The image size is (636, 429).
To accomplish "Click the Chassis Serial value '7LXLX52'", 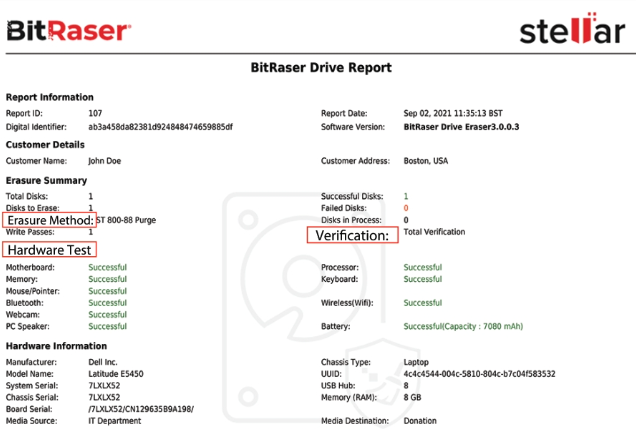I will point(104,397).
